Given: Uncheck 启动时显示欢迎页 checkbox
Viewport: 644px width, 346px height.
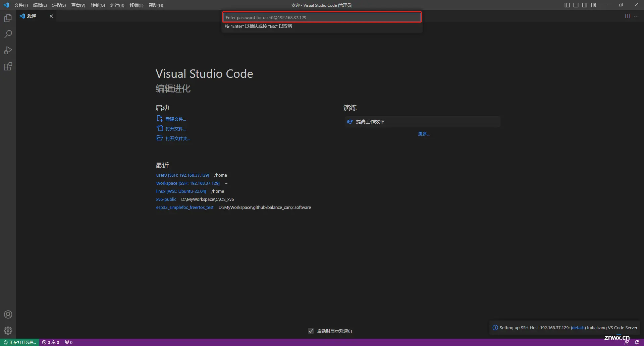Looking at the screenshot, I should click(311, 331).
